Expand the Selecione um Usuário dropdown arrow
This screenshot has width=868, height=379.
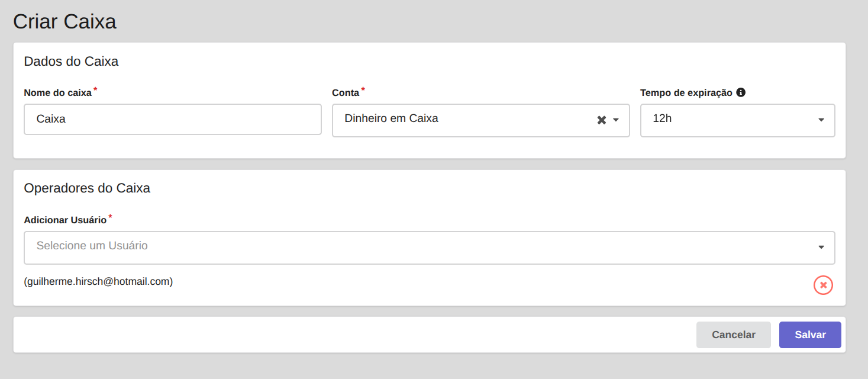pos(821,248)
